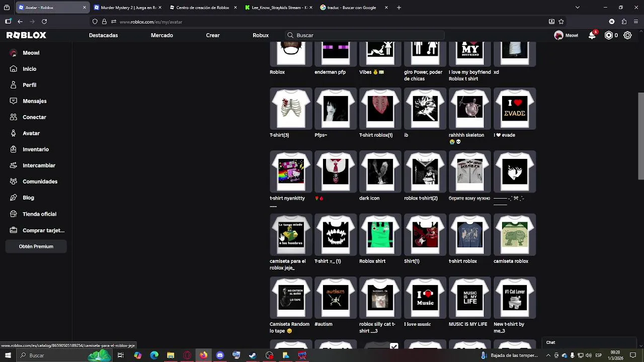Viewport: 644px width, 362px height.
Task: Click Obtén Premium button
Action: [36, 246]
